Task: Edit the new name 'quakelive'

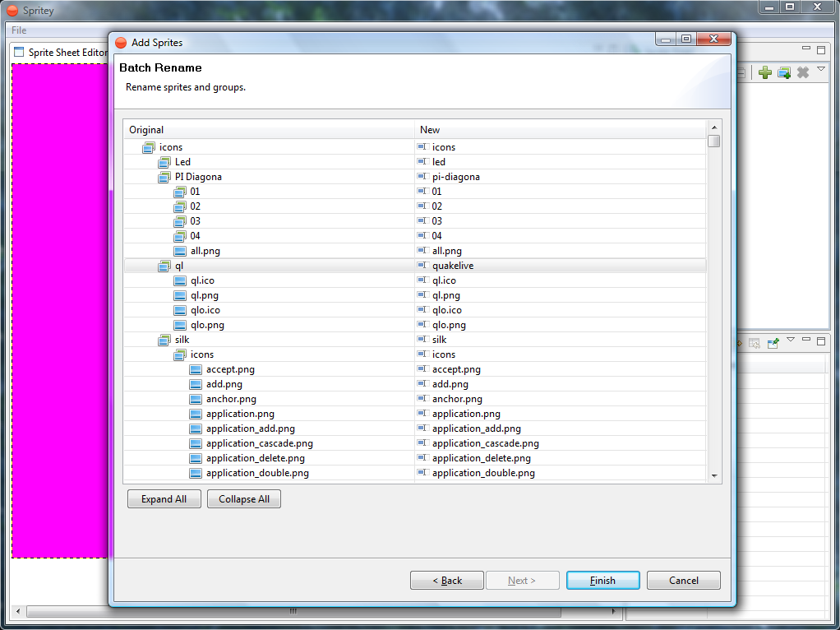Action: [x=453, y=266]
